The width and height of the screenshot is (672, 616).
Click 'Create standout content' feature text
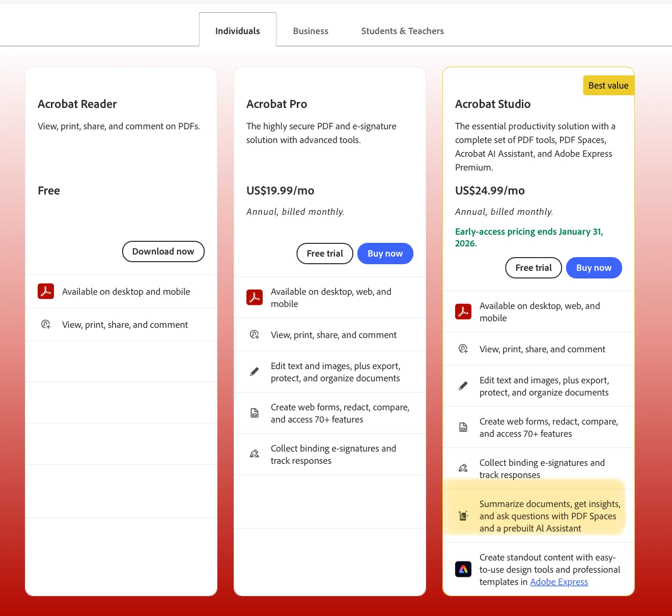click(550, 570)
